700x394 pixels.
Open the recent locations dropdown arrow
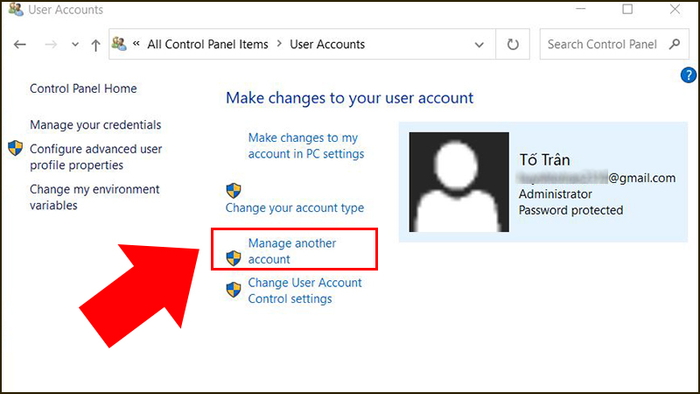pos(75,45)
